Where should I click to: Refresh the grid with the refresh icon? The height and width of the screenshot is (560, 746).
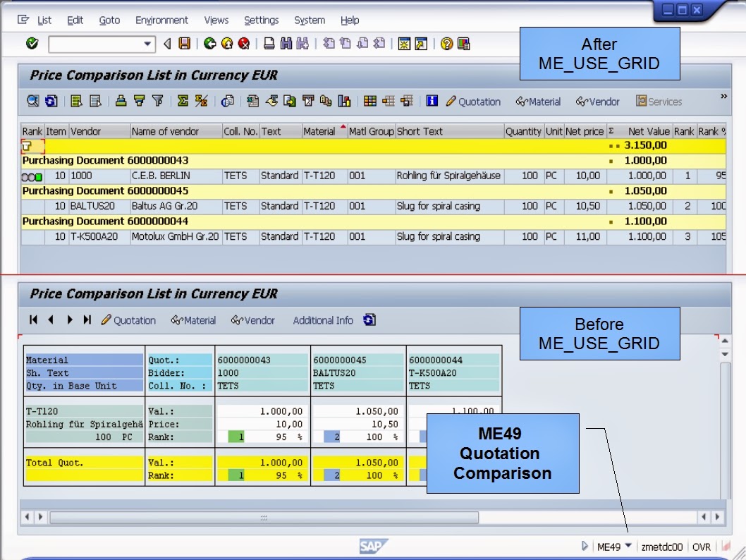point(49,101)
